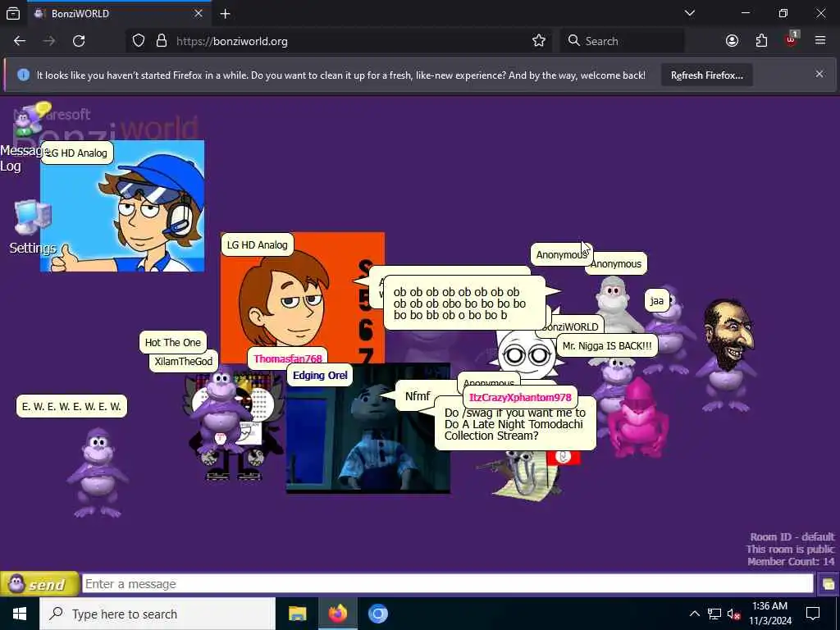
Task: Click the blue cap headset cartoon image
Action: [122, 206]
